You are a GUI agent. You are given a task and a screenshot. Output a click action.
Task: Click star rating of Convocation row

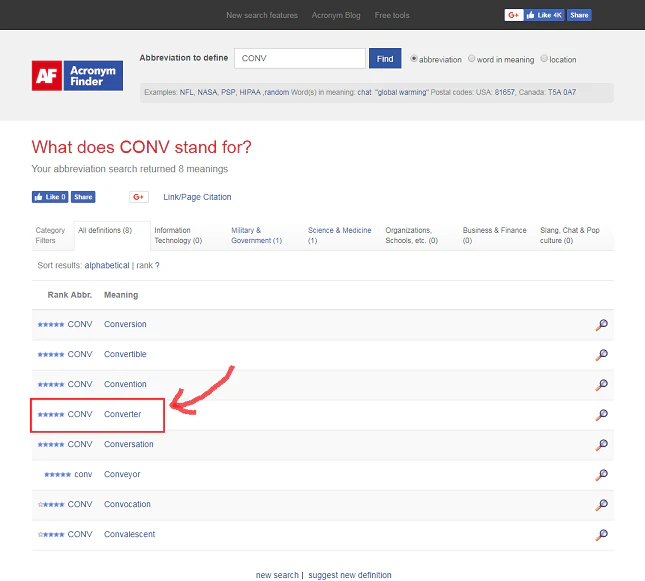[x=51, y=505]
